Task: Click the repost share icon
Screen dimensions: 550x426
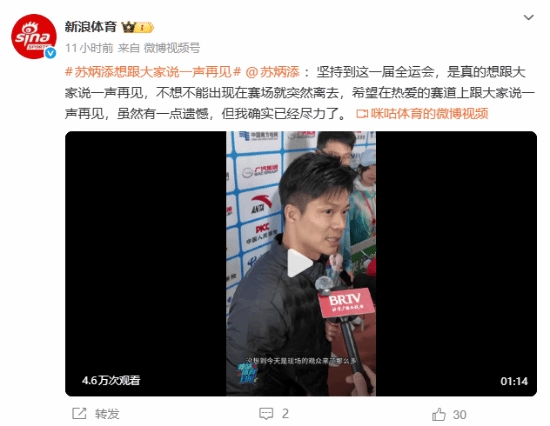Action: tap(79, 413)
